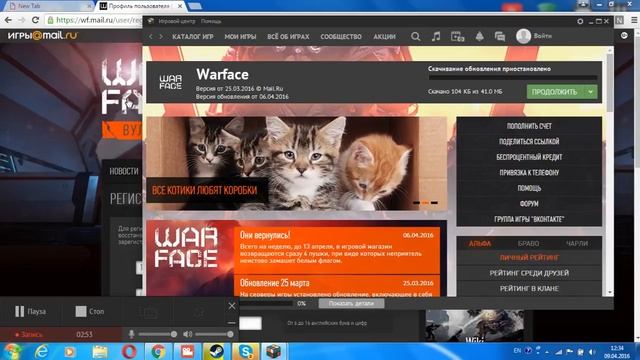Open the video and screenshots icon
The width and height of the screenshot is (640, 360).
[x=458, y=37]
